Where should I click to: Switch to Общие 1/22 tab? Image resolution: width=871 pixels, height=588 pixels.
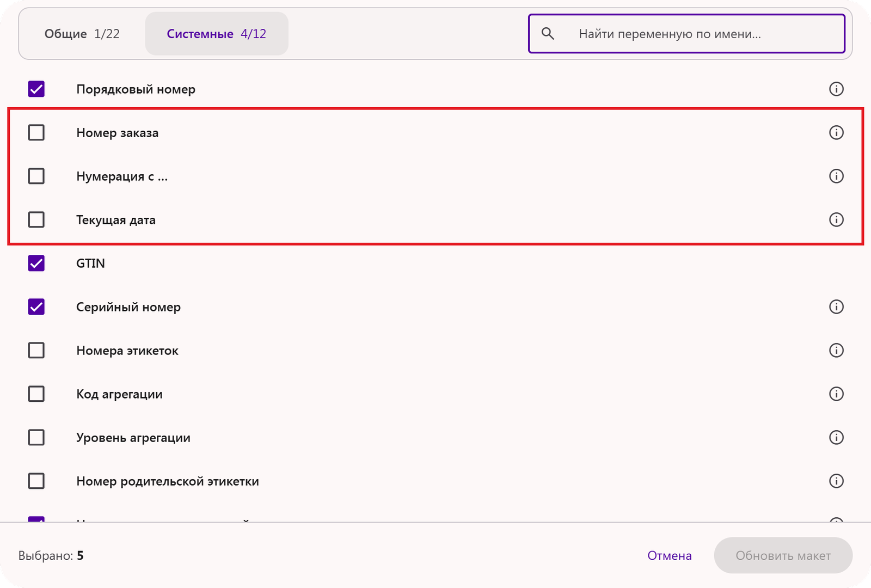pos(82,34)
